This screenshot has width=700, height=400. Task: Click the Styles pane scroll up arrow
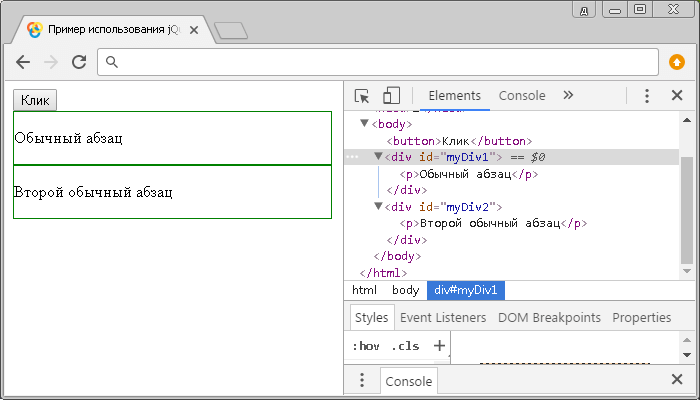tap(687, 340)
